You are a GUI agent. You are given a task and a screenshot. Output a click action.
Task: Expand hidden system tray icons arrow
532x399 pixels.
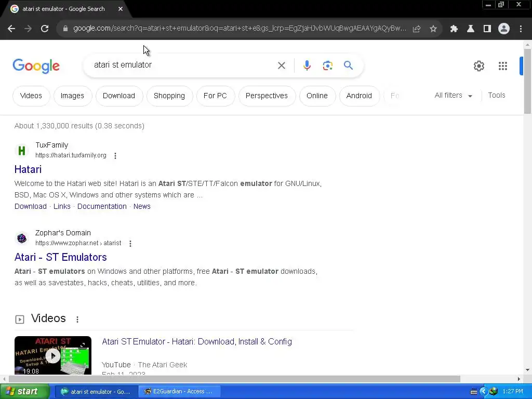[x=484, y=392]
